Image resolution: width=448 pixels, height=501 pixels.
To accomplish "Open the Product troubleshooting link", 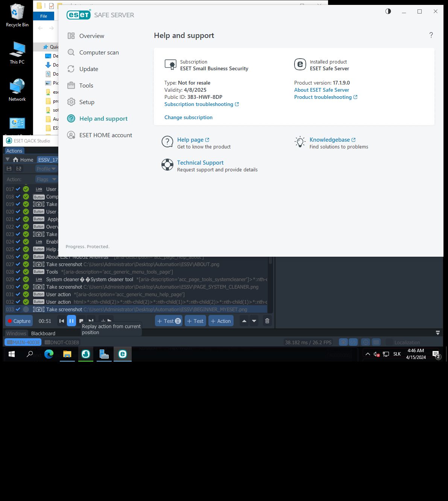I will coord(326,97).
